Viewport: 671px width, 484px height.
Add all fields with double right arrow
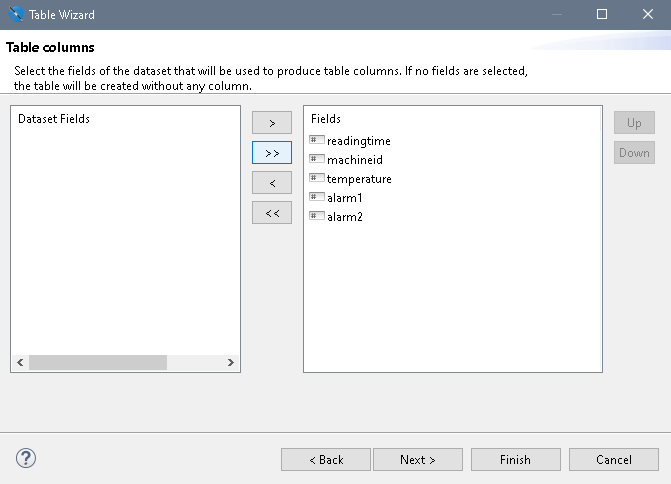tap(272, 153)
